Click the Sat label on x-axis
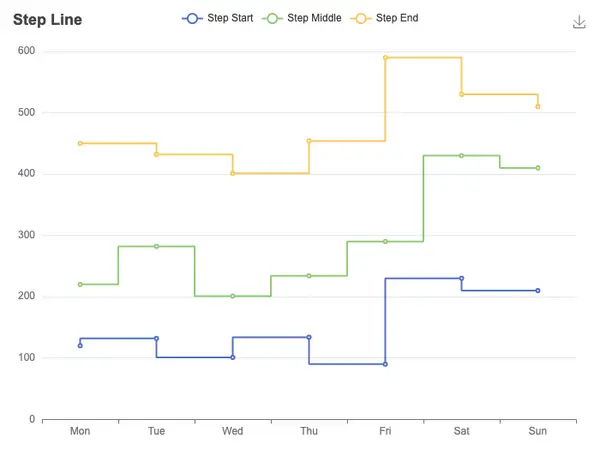This screenshot has width=600, height=450. coord(461,431)
